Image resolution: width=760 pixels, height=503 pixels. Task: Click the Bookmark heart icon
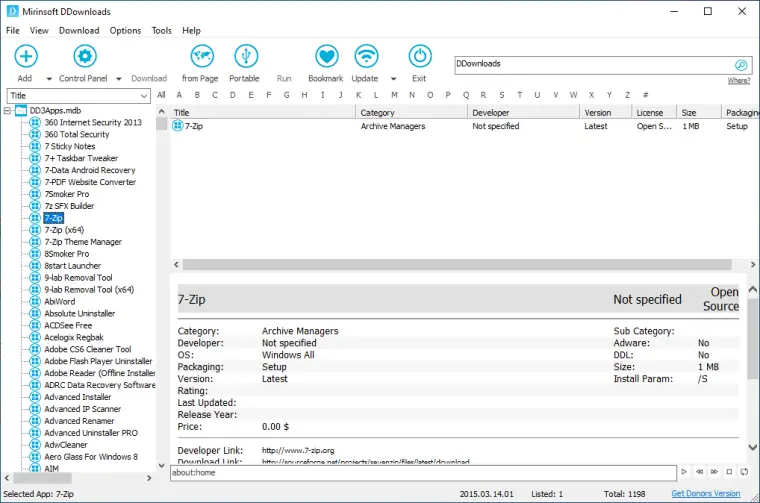327,56
